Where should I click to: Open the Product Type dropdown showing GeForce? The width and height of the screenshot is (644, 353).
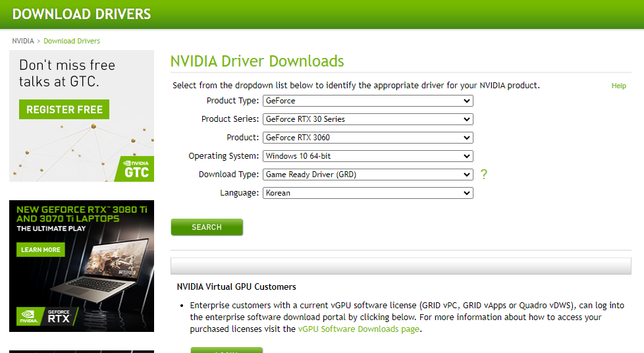pos(368,101)
